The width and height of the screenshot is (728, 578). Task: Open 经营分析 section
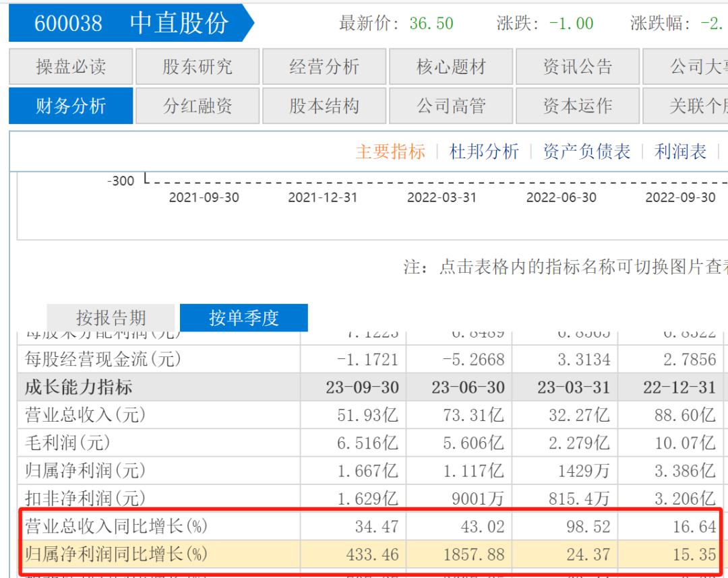tap(324, 67)
